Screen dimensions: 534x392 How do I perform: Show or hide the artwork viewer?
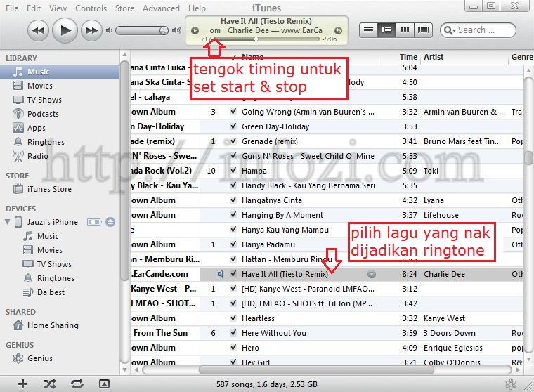104,384
